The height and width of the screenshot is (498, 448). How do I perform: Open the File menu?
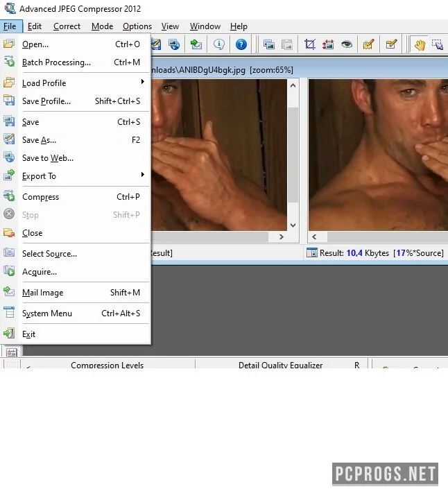coord(10,26)
